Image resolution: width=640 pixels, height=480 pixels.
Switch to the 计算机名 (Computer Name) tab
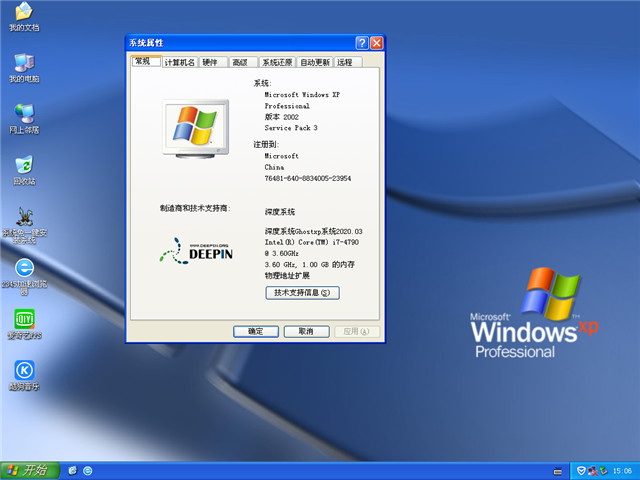pos(180,62)
